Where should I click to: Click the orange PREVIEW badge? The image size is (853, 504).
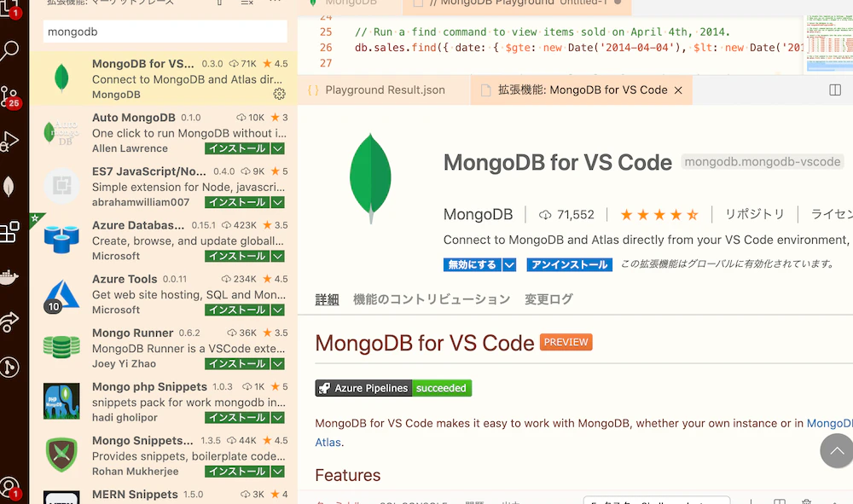click(566, 342)
